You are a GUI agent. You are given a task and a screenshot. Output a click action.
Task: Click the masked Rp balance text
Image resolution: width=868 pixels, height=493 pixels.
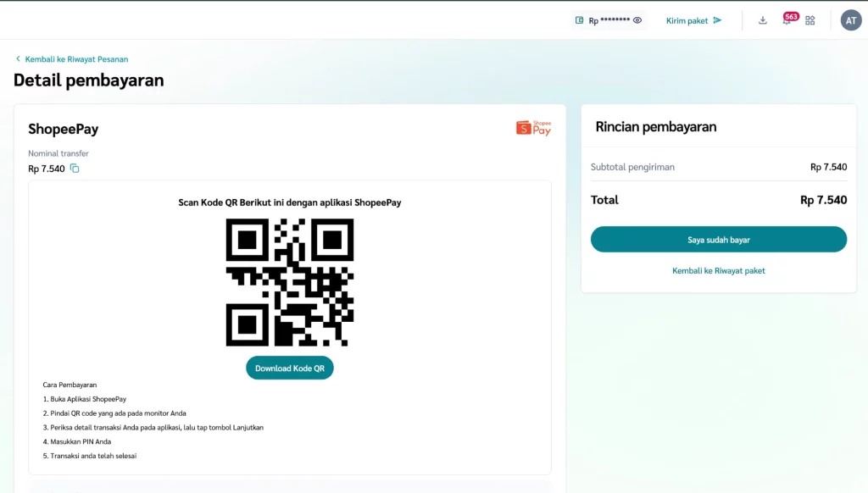coord(609,20)
